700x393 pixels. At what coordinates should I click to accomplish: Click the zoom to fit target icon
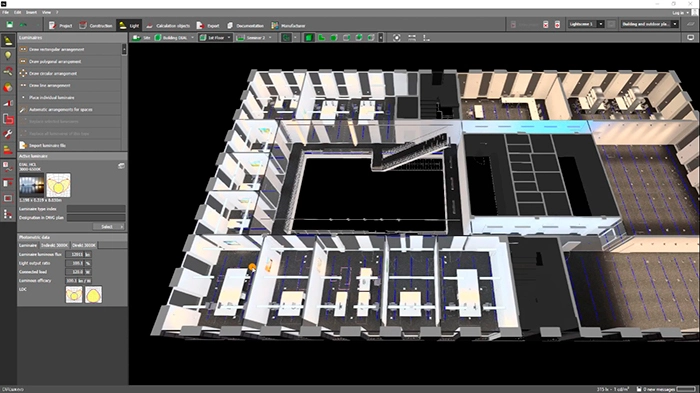coord(396,38)
